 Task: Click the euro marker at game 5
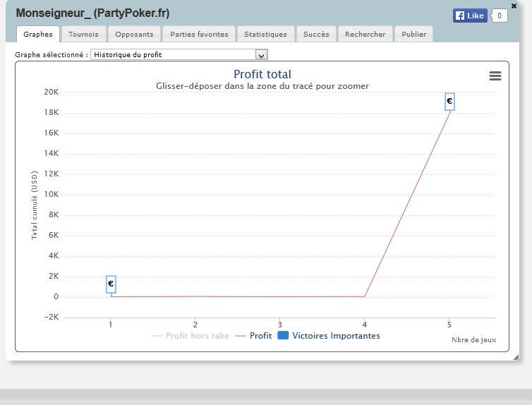click(449, 101)
